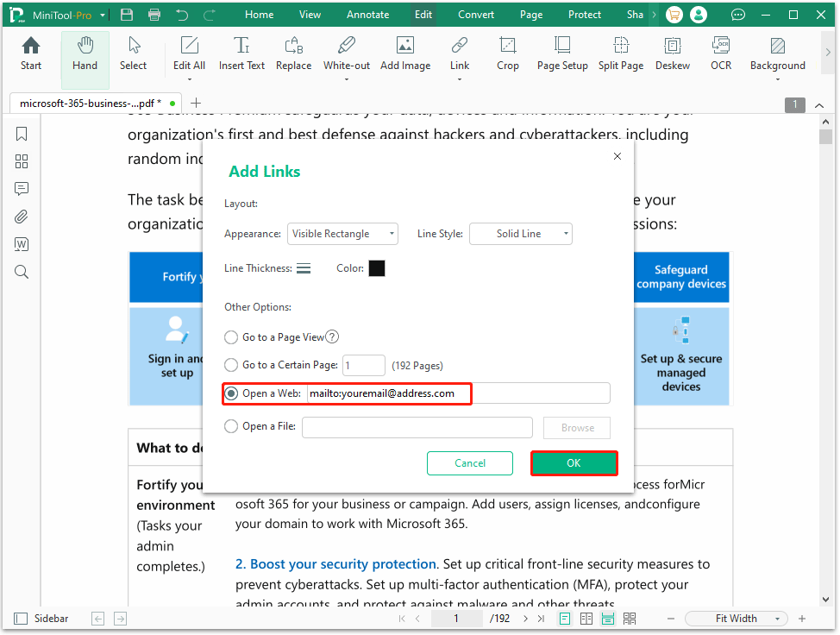Choose Go to a Certain Page option

[230, 365]
